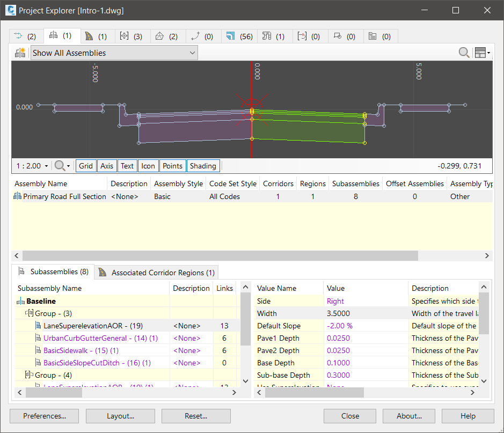Open the Show All Assemblies dropdown
The height and width of the screenshot is (433, 504).
(114, 53)
